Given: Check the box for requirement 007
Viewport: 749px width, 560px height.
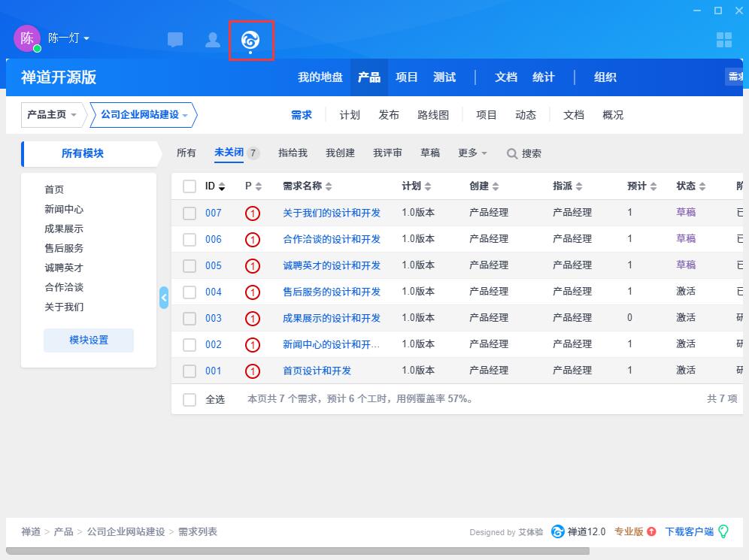Looking at the screenshot, I should pos(190,213).
